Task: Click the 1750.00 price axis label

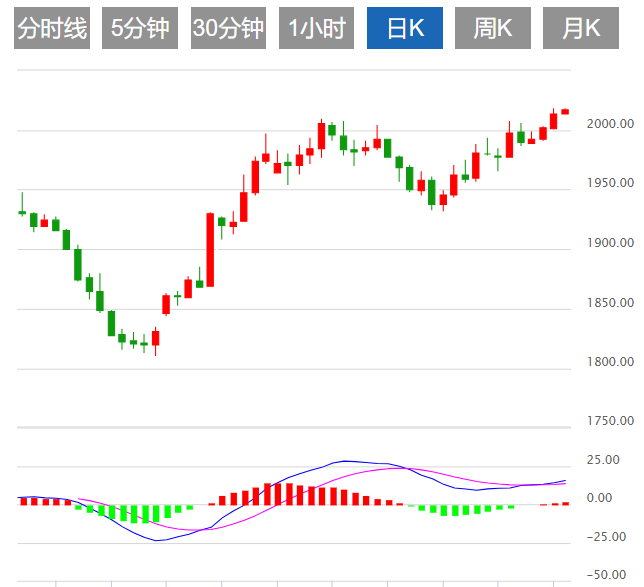Action: pyautogui.click(x=610, y=421)
